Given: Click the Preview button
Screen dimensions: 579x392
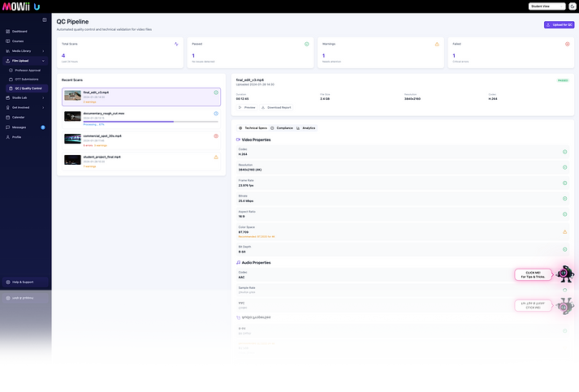Looking at the screenshot, I should (x=247, y=107).
